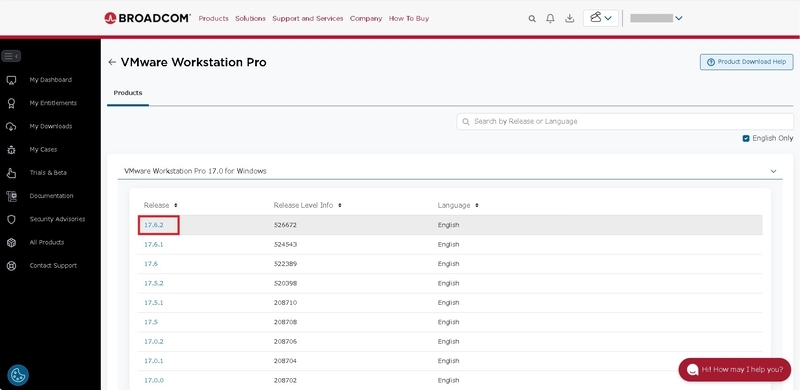This screenshot has height=390, width=800.
Task: Click the VMware Workstation Pro page title
Action: click(x=193, y=62)
